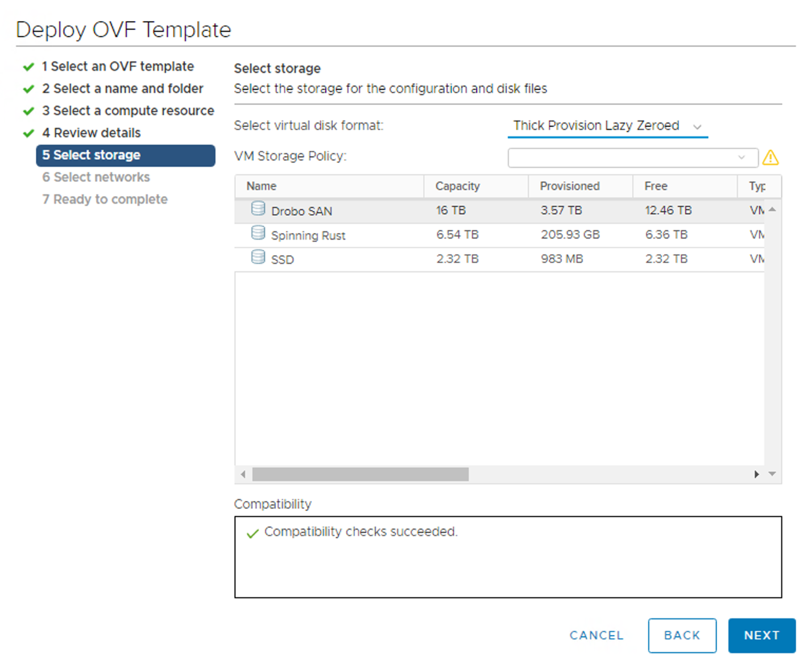Viewport: 812px width, 665px height.
Task: Click the warning triangle beside VM Storage Policy
Action: point(772,157)
